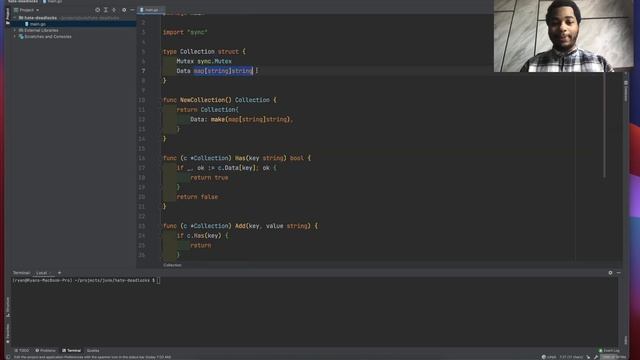Open the Structure vertical tool window tab
The height and width of the screenshot is (360, 640).
coord(7,307)
